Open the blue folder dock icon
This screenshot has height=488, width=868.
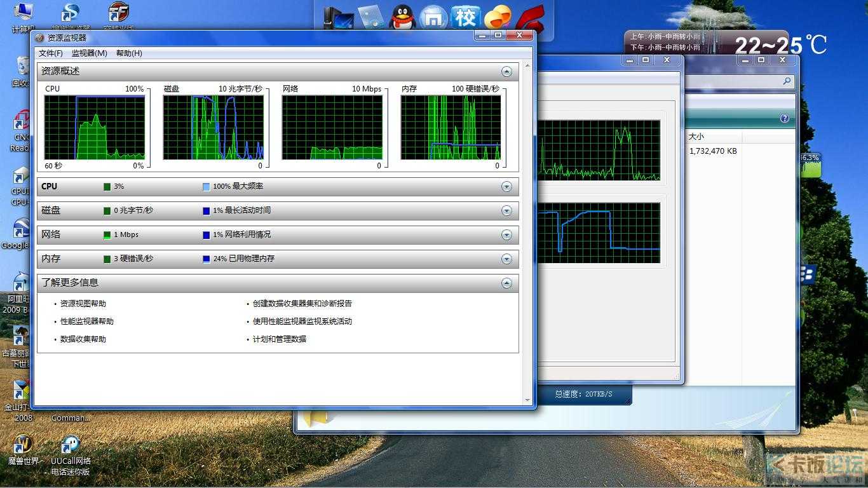point(371,18)
